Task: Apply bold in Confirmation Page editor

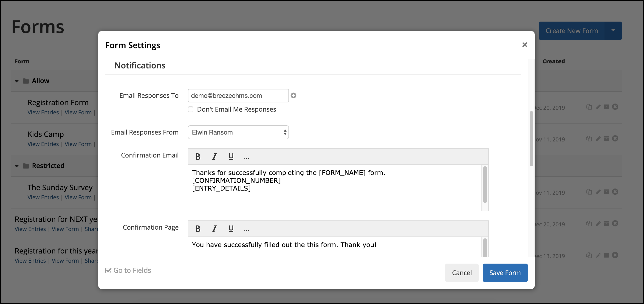Action: click(x=198, y=229)
